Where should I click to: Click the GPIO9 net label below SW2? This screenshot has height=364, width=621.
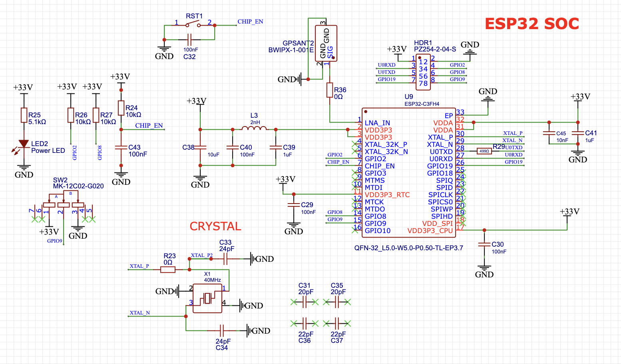point(55,241)
